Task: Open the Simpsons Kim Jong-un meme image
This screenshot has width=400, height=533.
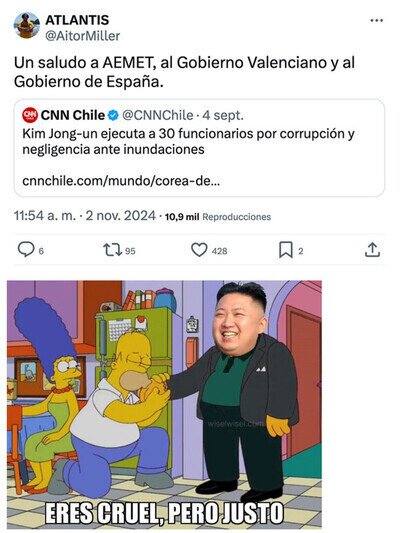Action: point(164,405)
